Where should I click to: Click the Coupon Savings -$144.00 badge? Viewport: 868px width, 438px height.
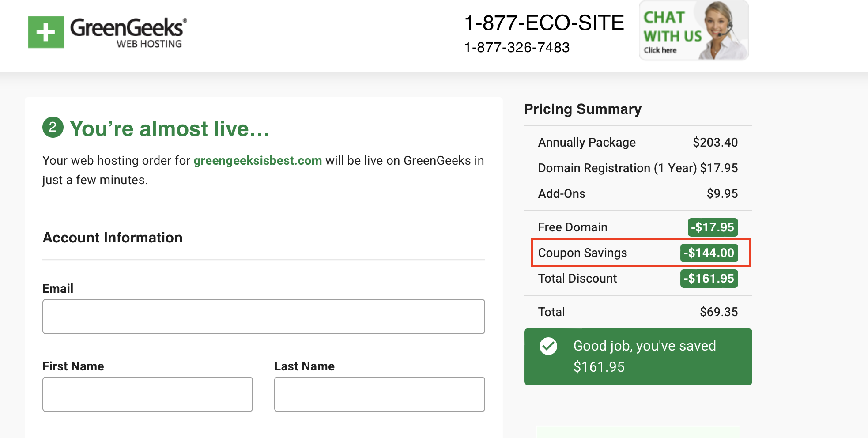point(709,253)
